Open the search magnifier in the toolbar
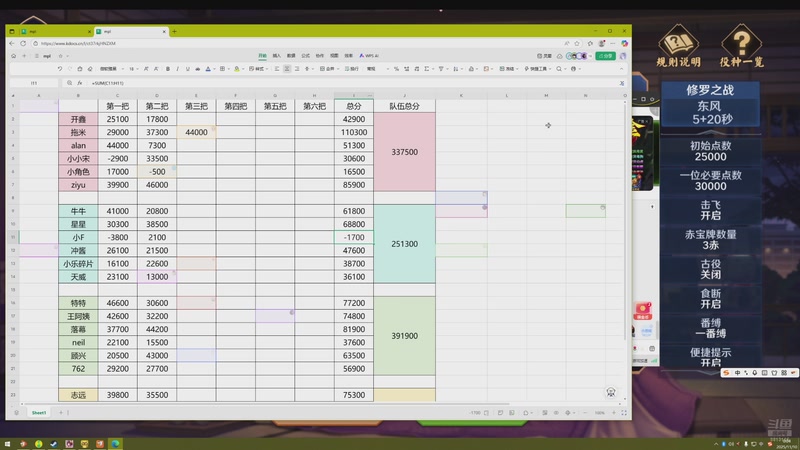 (x=559, y=69)
